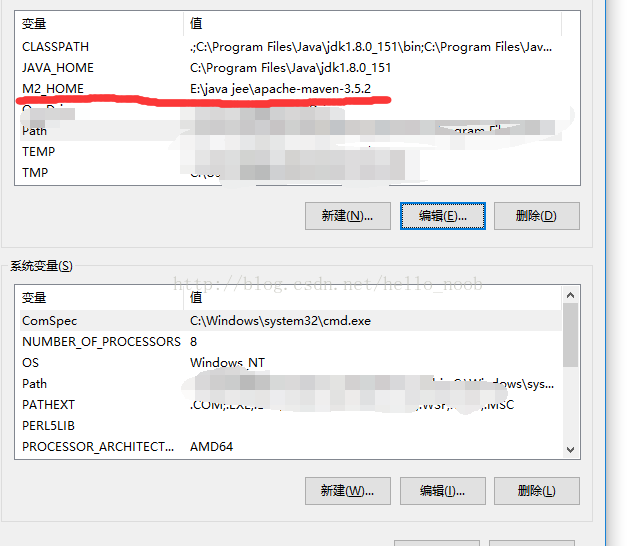
Task: Select the PERL5LIB system variable row
Action: (x=291, y=425)
